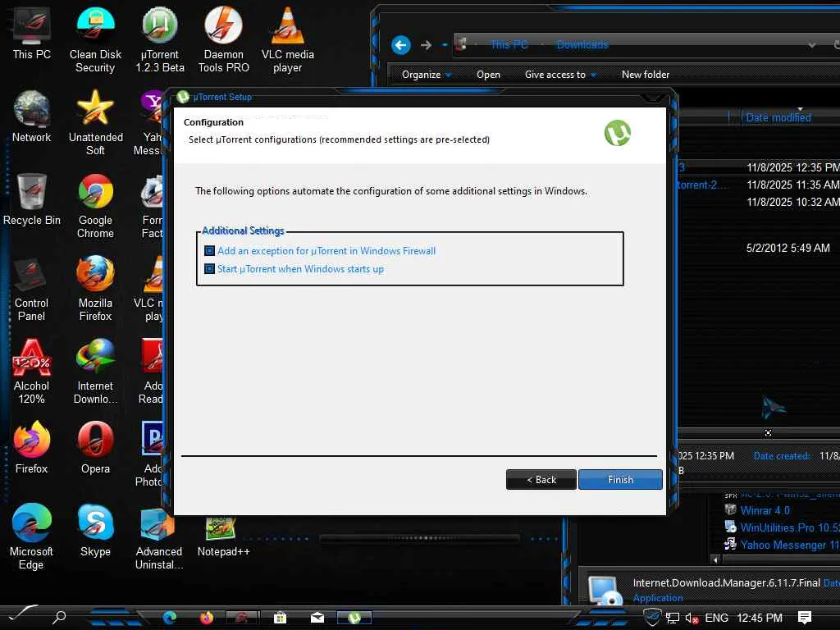Screen dimensions: 840x630
Task: Launch Skype desktop icon
Action: (95, 531)
